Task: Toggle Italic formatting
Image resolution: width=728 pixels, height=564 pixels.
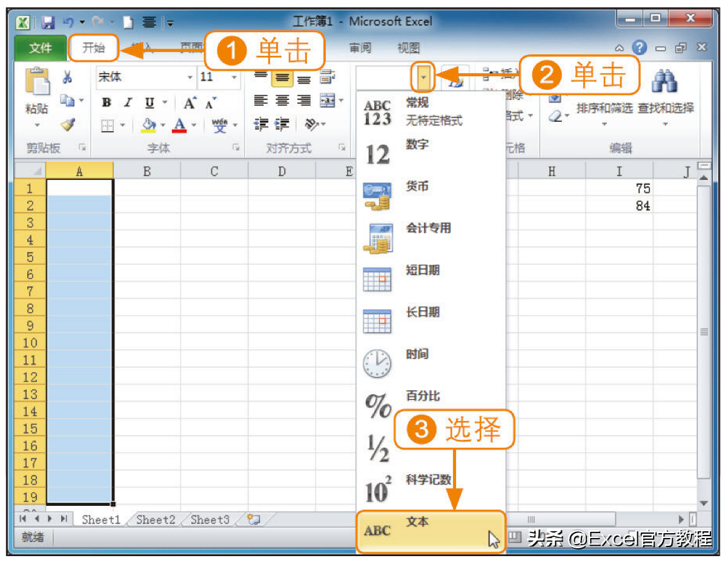Action: (x=128, y=103)
